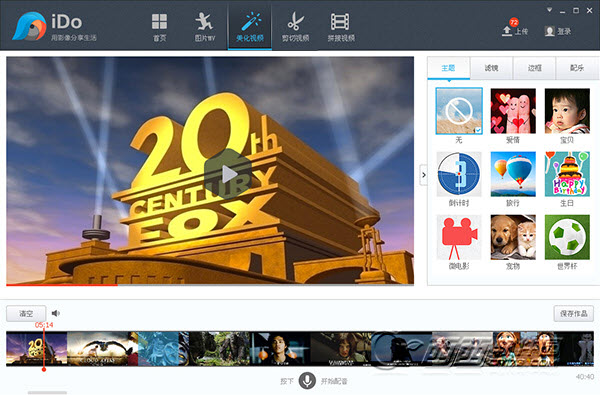Click the cartoon characters timeline frame
Image resolution: width=600 pixels, height=395 pixels.
[x=523, y=349]
